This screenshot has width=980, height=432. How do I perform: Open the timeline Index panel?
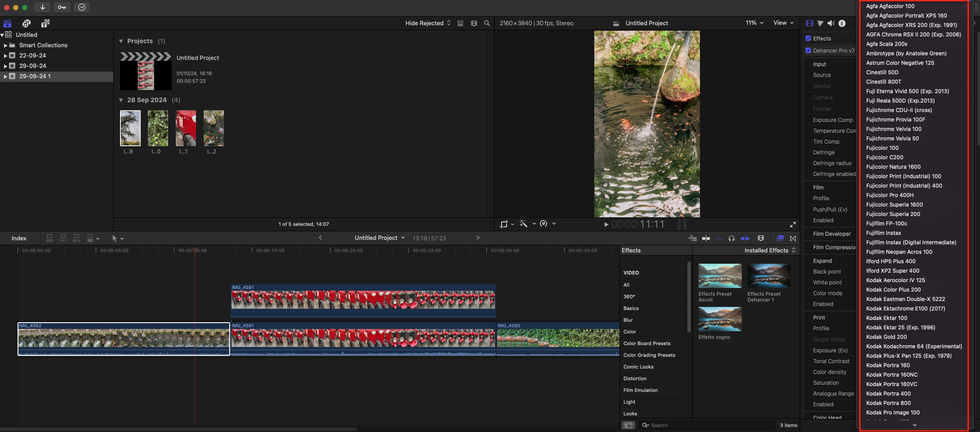pyautogui.click(x=19, y=238)
